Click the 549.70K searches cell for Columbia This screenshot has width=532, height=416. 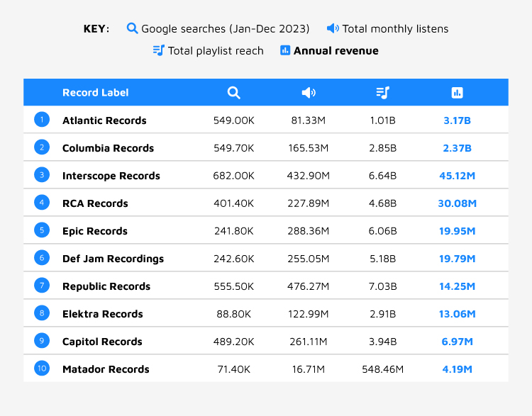point(234,148)
